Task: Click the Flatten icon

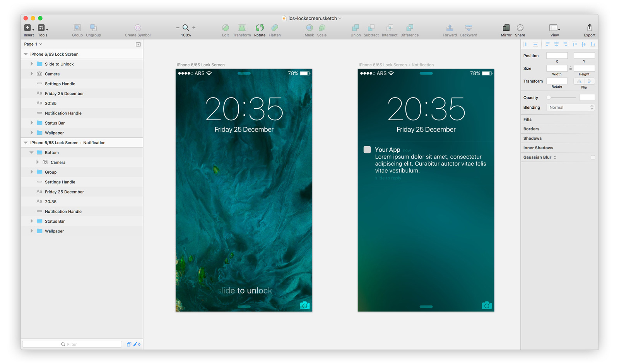Action: click(275, 28)
